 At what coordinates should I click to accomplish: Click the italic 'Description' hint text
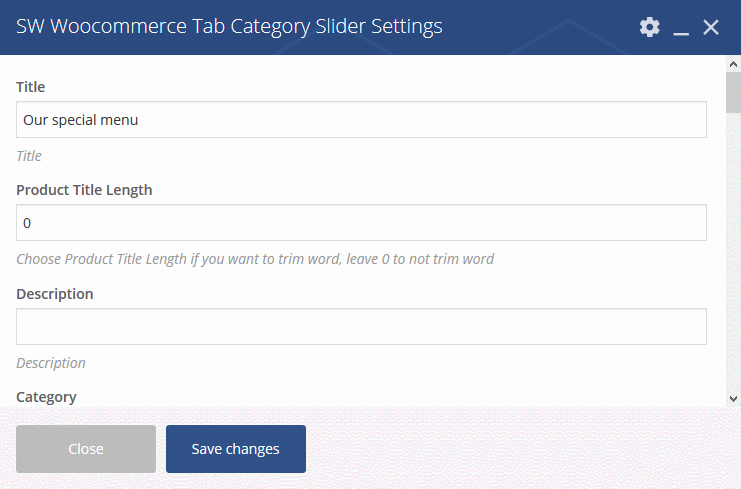click(x=51, y=363)
